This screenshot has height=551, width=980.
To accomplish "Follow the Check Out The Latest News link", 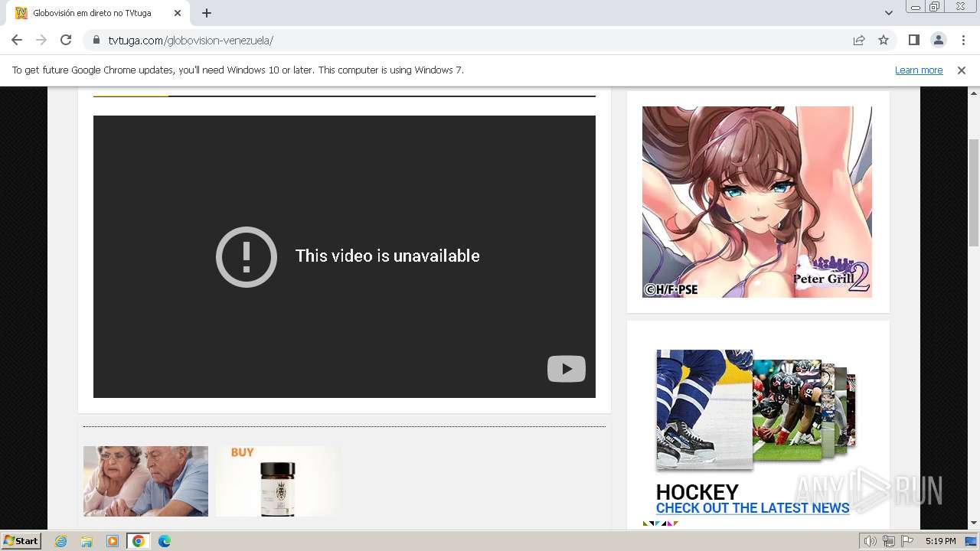I will 753,508.
